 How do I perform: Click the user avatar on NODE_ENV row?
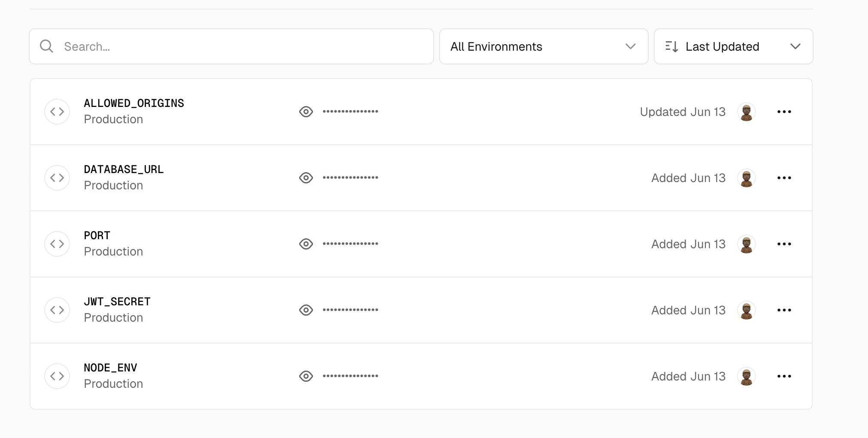point(747,377)
